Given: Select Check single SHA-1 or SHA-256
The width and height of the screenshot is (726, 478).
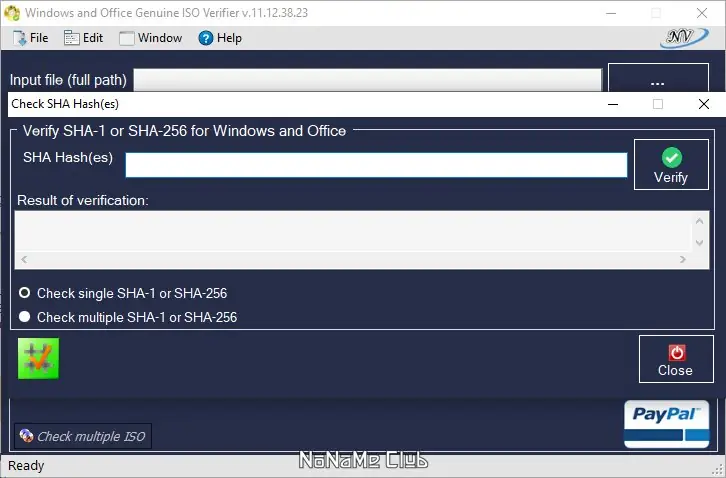Looking at the screenshot, I should 123,293.
